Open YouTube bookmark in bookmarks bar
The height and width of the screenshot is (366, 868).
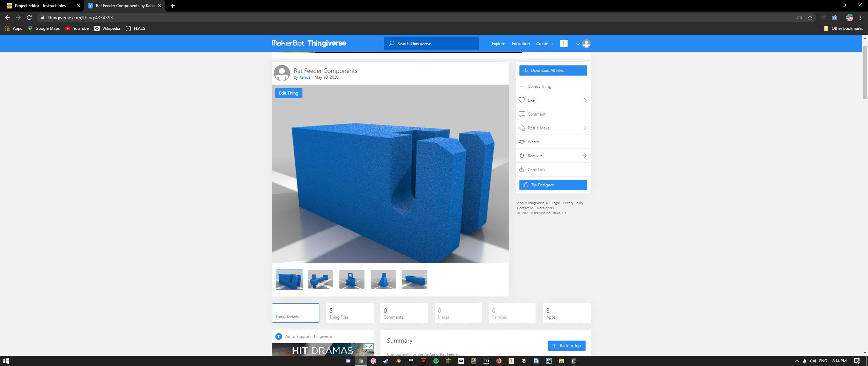(x=77, y=28)
